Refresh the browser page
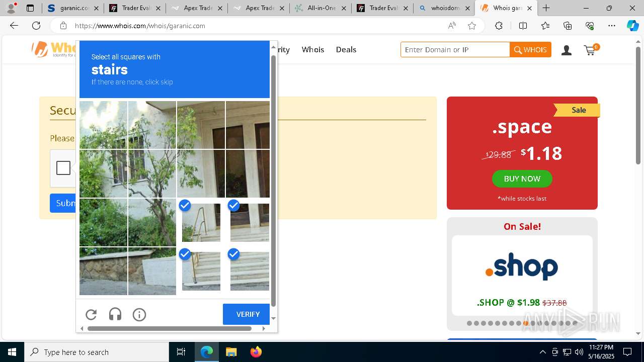 (36, 26)
